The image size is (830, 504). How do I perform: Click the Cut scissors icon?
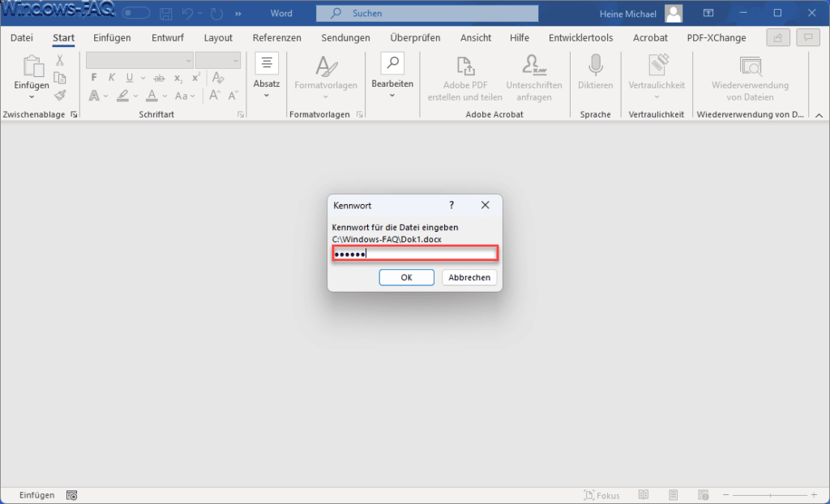[x=60, y=60]
